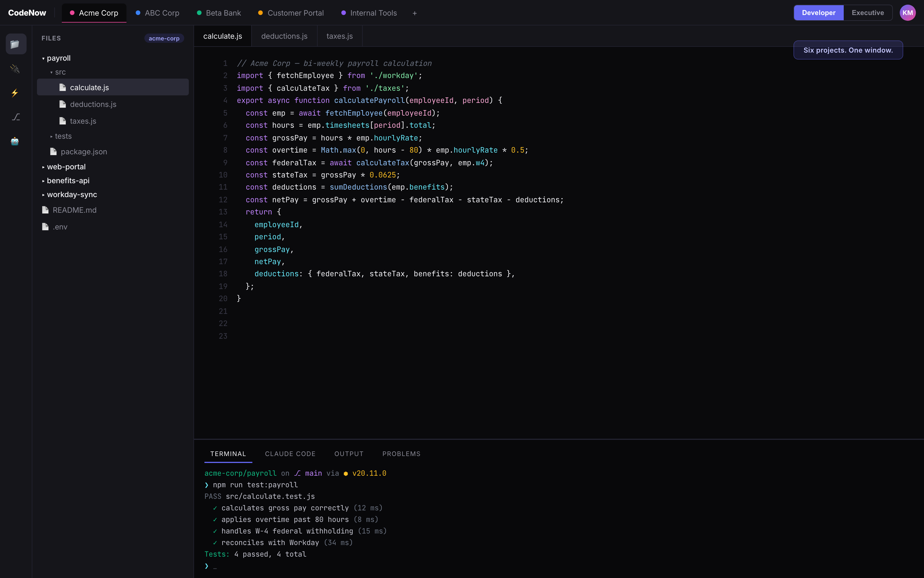Viewport: 924px width, 578px height.
Task: Click the terminal prompt cursor line
Action: tap(211, 566)
